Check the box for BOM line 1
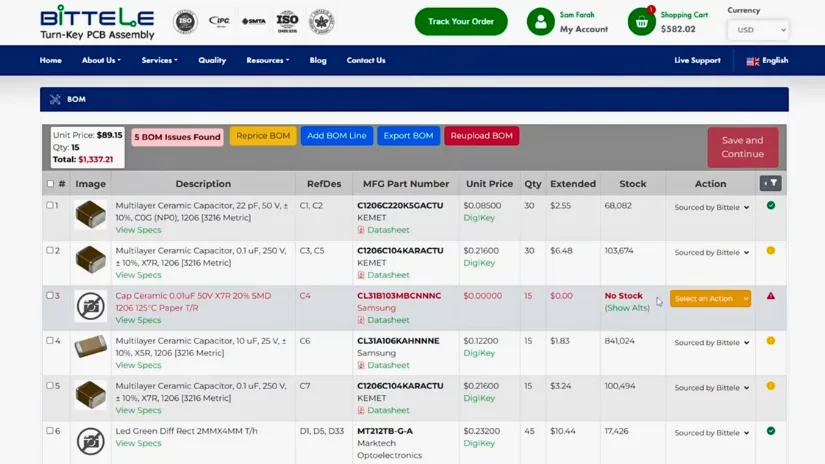Screen dimensions: 825x464 [49, 205]
